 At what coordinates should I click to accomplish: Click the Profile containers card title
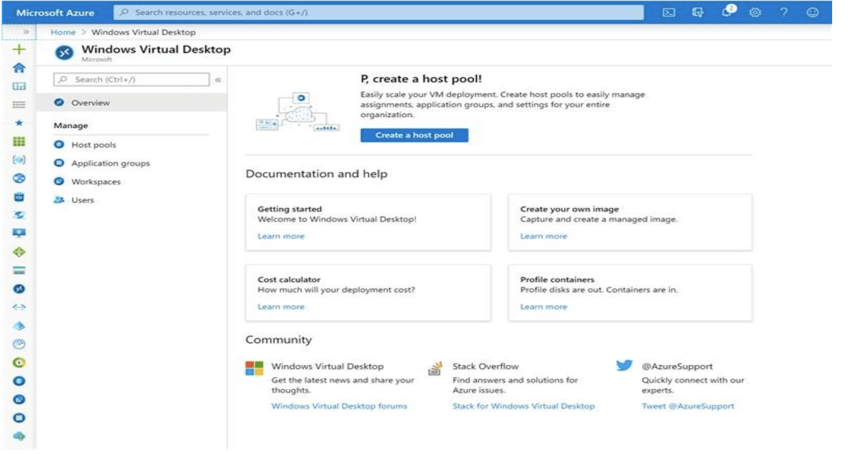(557, 280)
